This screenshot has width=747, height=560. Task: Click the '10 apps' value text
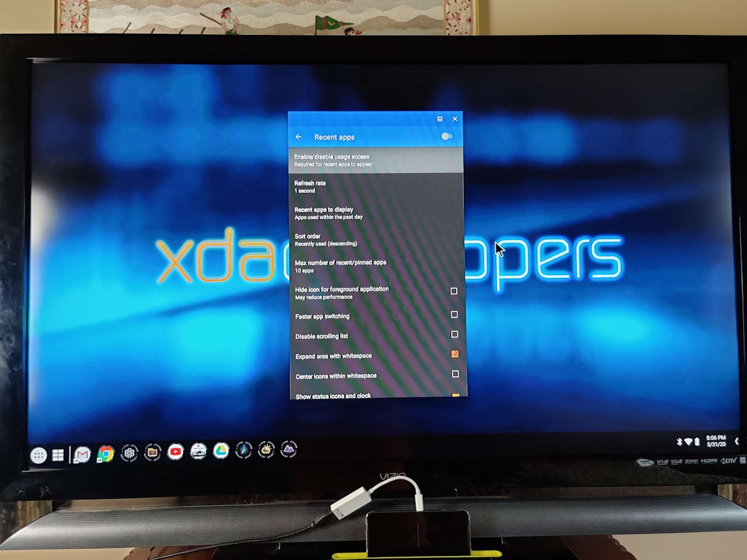click(x=304, y=271)
